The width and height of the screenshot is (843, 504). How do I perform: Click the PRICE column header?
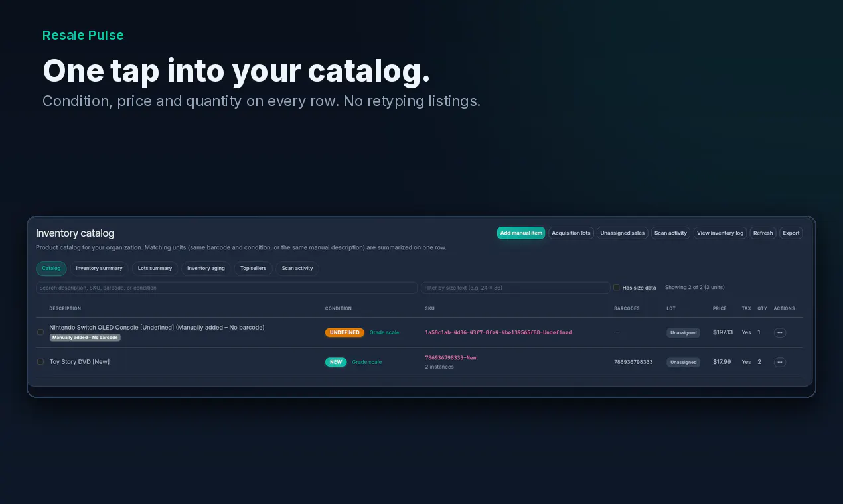click(x=720, y=308)
